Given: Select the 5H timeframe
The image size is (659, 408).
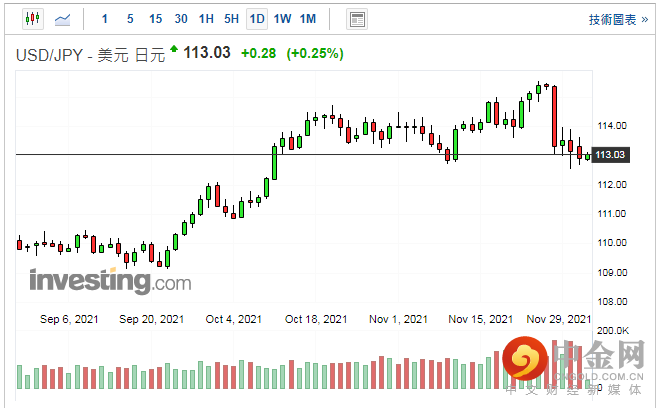Looking at the screenshot, I should (231, 19).
